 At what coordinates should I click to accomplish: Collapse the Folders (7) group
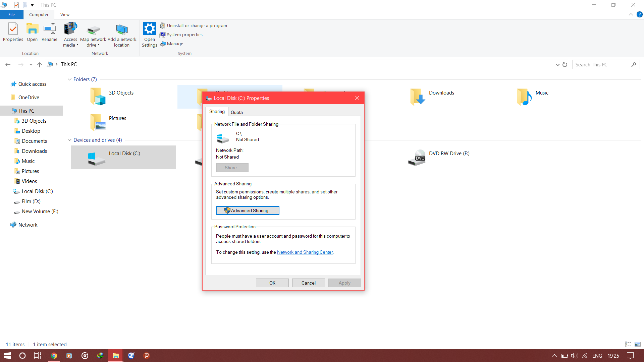click(69, 79)
